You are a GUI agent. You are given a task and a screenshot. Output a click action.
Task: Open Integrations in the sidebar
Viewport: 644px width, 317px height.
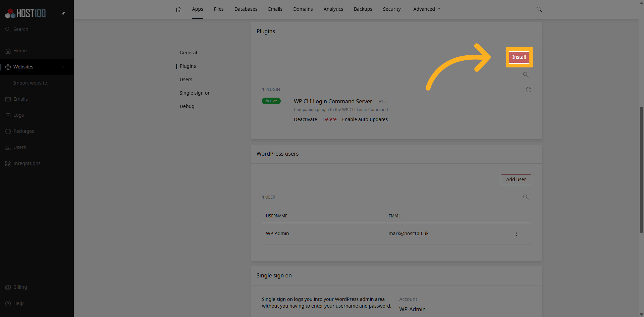click(37, 163)
